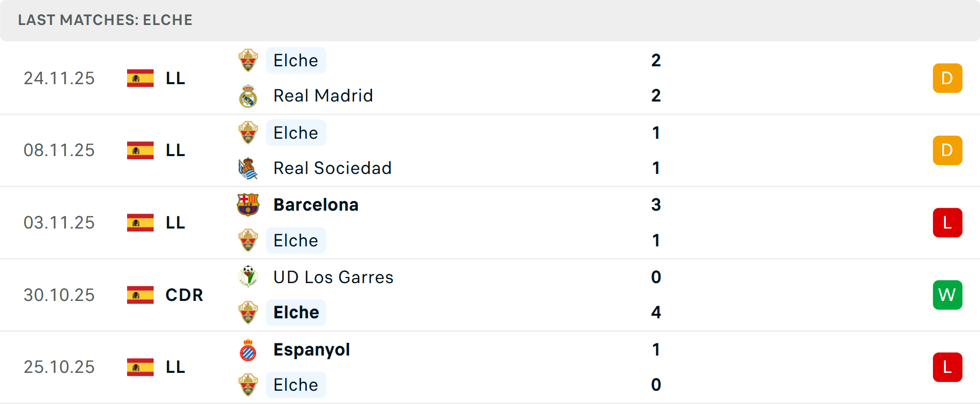Click the Spain flag beside 24.11.25
Viewport: 980px width, 404px height.
click(x=140, y=78)
